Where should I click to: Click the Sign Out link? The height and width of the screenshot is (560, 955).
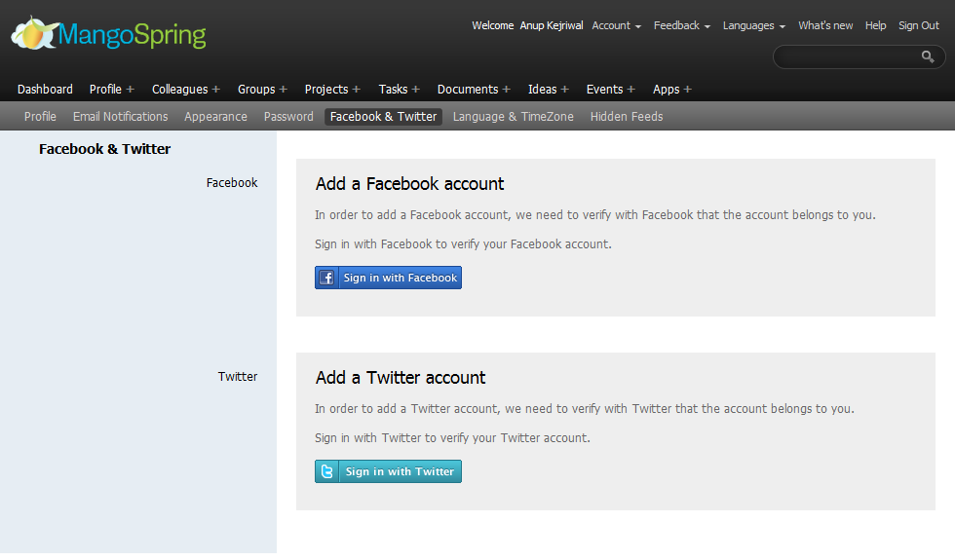[x=918, y=25]
